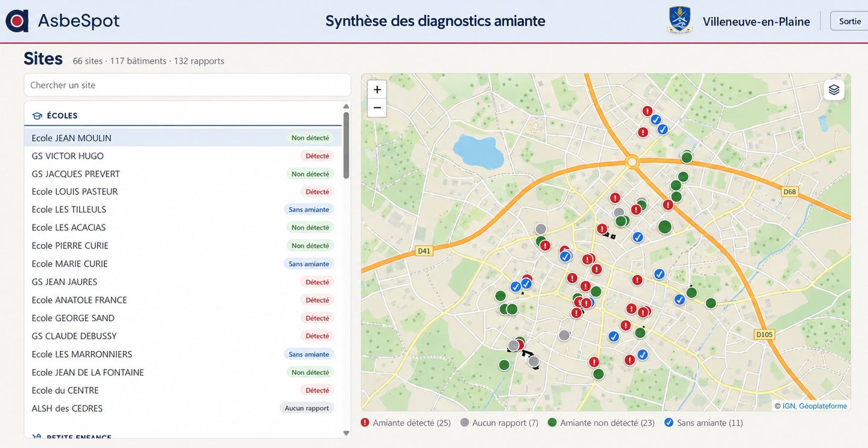Image resolution: width=868 pixels, height=448 pixels.
Task: Select site GS JEAN JAURES
Action: (x=183, y=282)
